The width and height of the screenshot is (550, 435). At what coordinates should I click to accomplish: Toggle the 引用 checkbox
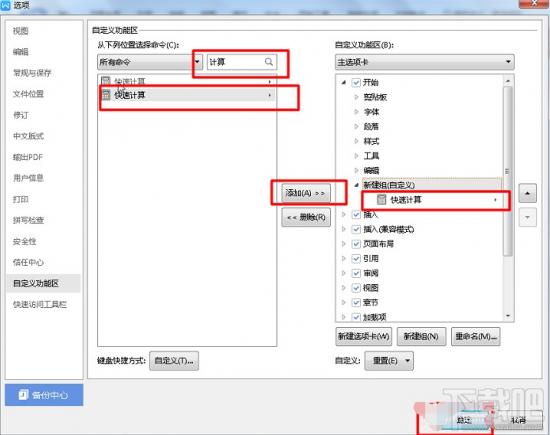(x=356, y=259)
